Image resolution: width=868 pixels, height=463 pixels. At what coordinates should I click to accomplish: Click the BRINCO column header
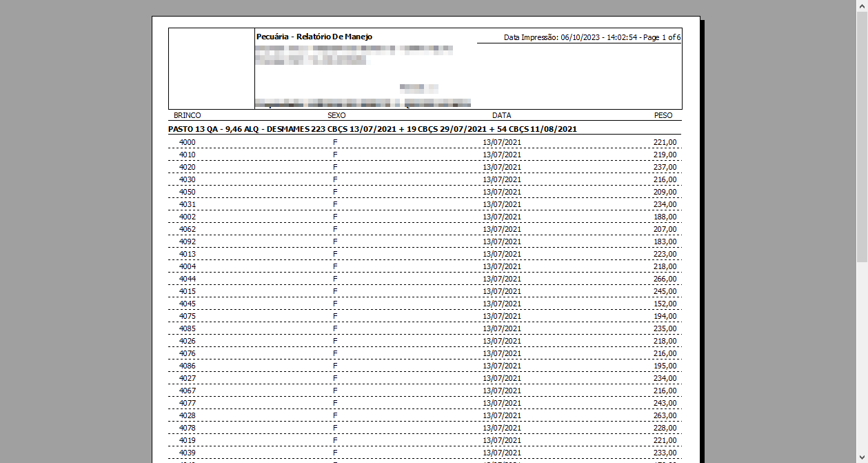tap(188, 115)
